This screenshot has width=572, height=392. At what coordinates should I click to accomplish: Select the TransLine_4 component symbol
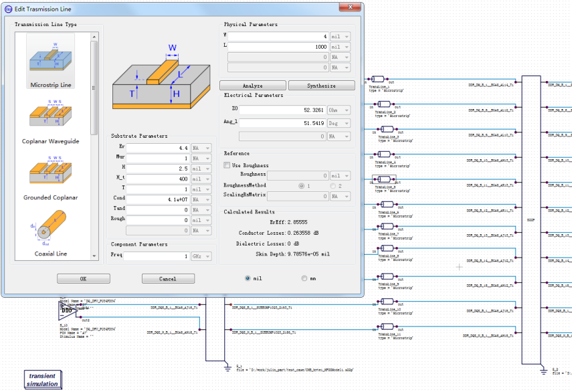tap(383, 155)
